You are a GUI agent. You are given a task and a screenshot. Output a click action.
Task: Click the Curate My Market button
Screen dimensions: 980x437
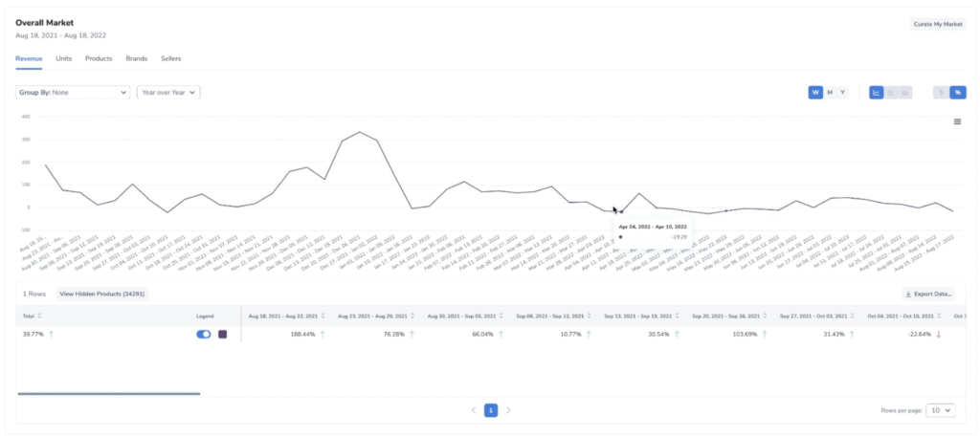pos(938,24)
